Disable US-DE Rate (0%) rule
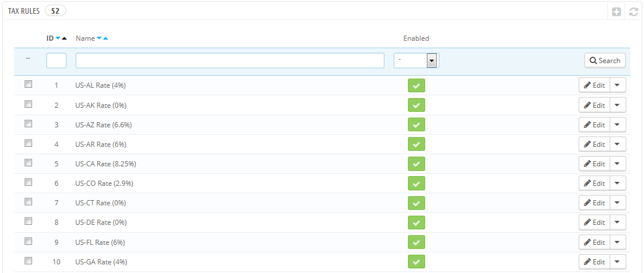Viewport: 644px width, 273px height. pyautogui.click(x=416, y=223)
